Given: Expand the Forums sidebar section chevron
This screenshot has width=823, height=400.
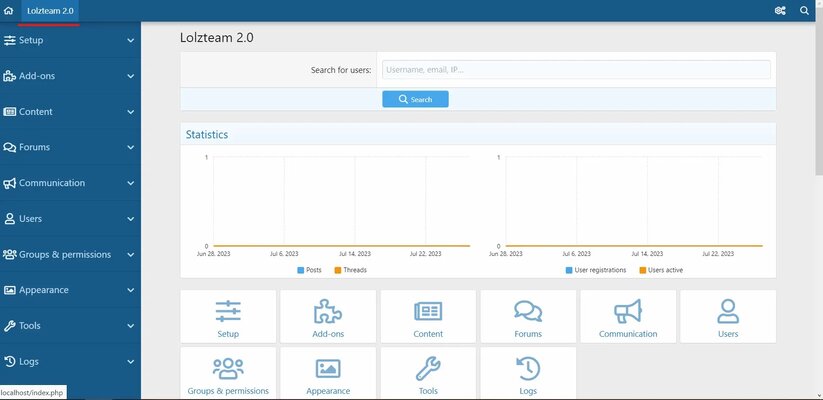Looking at the screenshot, I should 131,148.
